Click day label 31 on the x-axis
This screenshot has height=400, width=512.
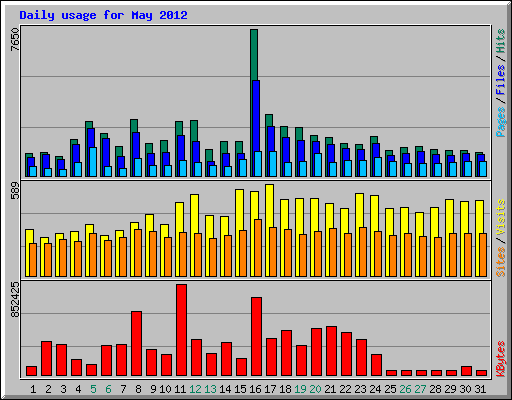coord(480,389)
